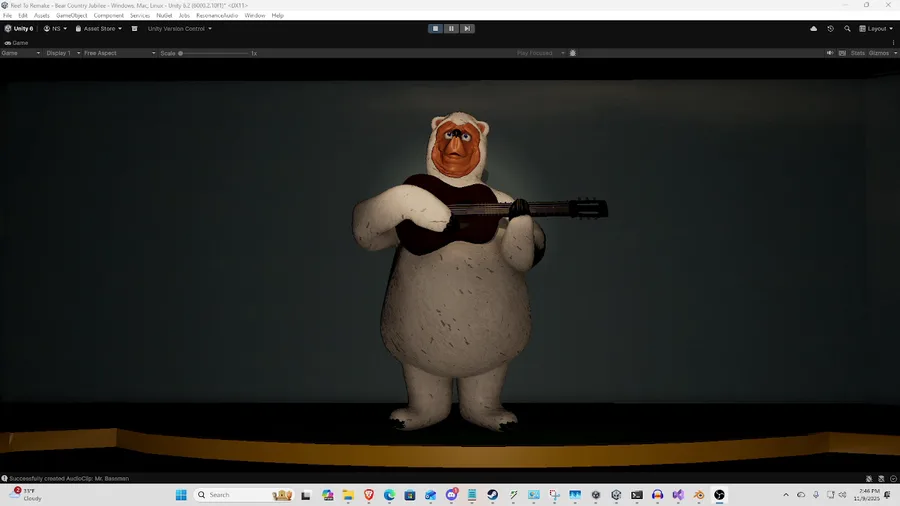Open the Outlook mail icon in the taskbar
Viewport: 900px width, 506px height.
[430, 495]
